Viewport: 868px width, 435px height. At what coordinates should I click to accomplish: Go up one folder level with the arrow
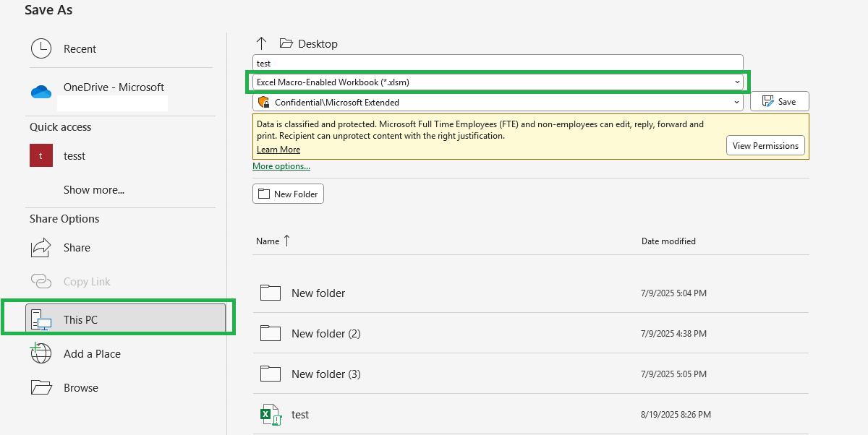pos(262,43)
